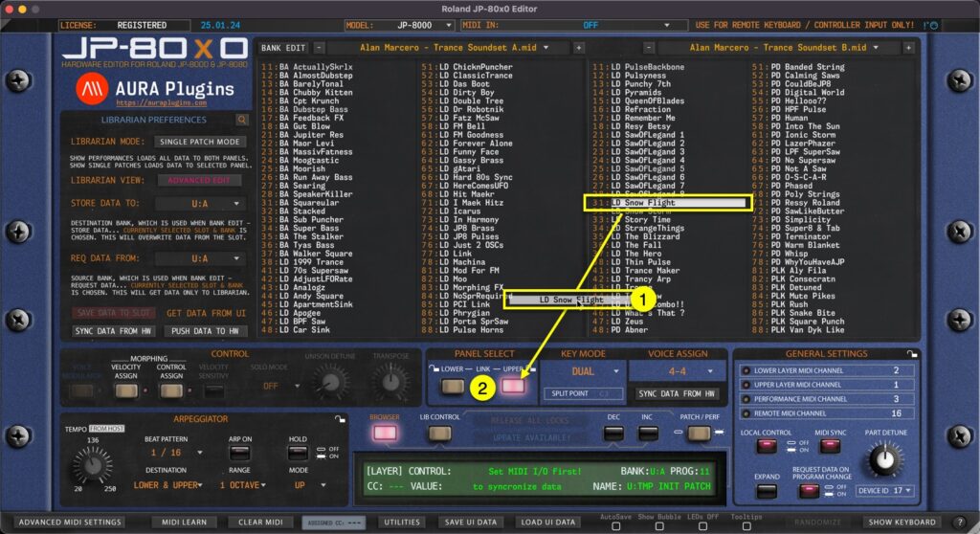Image resolution: width=980 pixels, height=534 pixels.
Task: Click Push Data To HW
Action: (205, 331)
